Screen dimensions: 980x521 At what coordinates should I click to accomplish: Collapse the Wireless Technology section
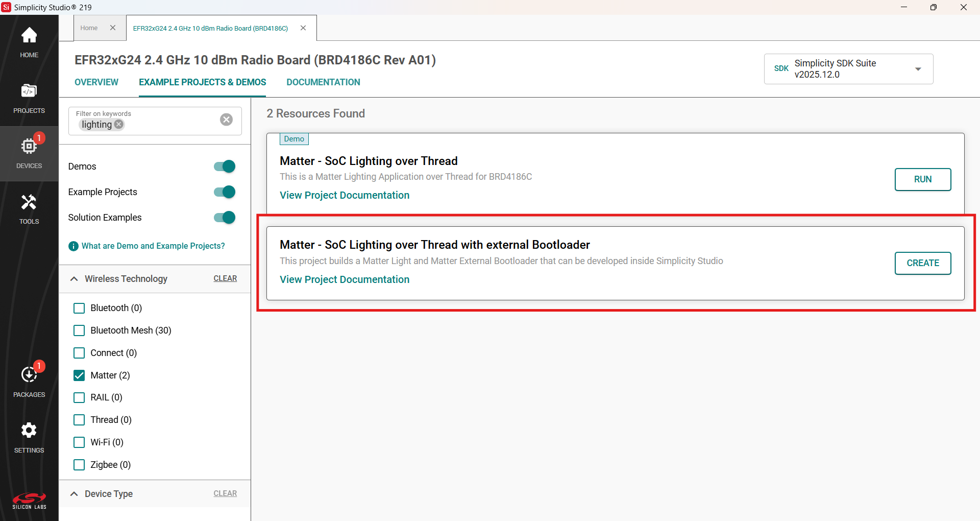(74, 279)
